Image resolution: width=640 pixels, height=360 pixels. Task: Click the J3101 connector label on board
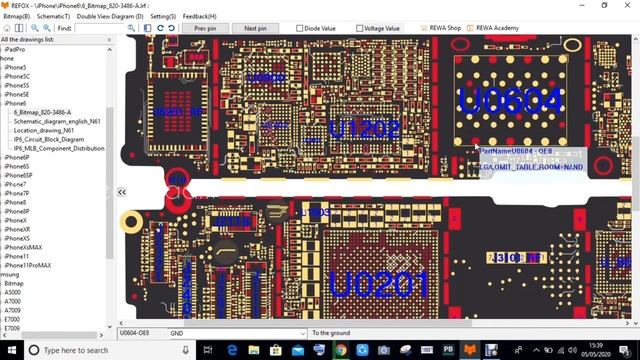517,258
